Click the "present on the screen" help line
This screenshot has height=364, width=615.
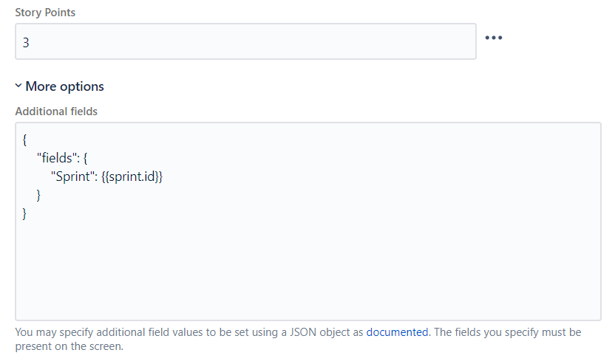pyautogui.click(x=69, y=346)
